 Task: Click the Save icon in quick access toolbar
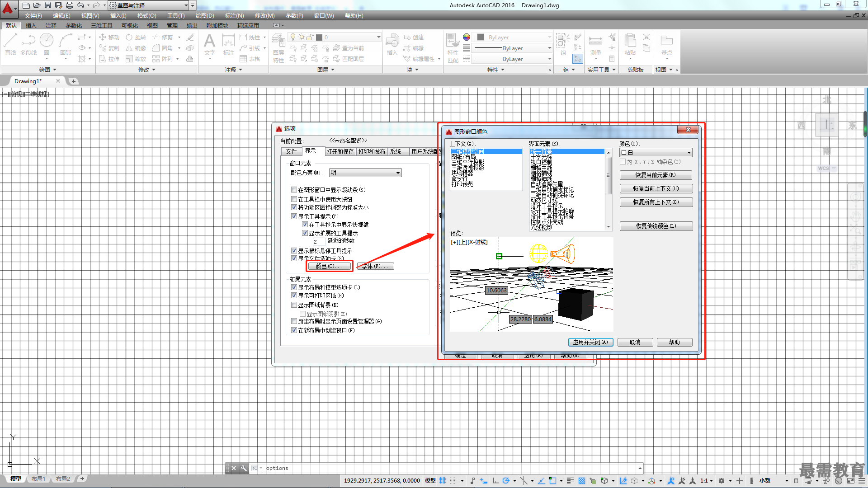click(48, 5)
